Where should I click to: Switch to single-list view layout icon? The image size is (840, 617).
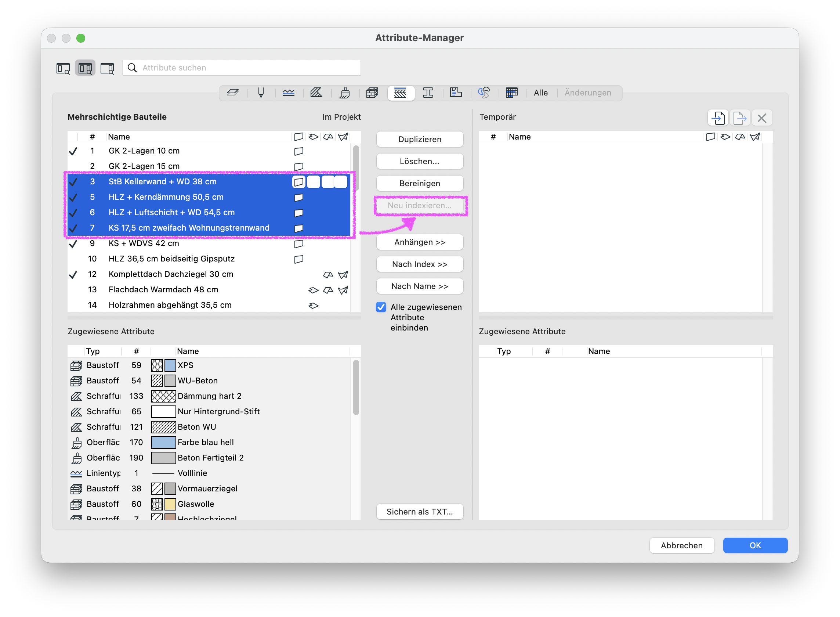63,68
